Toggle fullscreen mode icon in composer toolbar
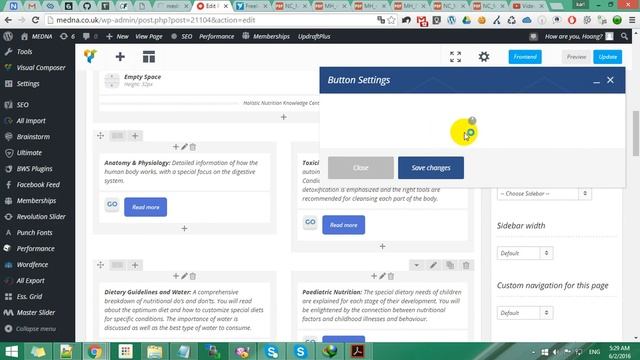 [x=455, y=57]
